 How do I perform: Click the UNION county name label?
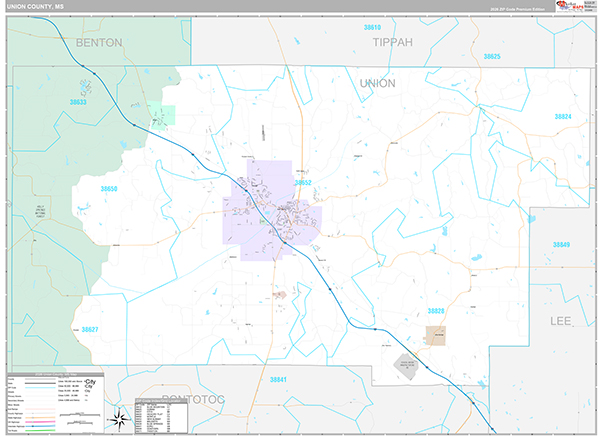tap(377, 83)
